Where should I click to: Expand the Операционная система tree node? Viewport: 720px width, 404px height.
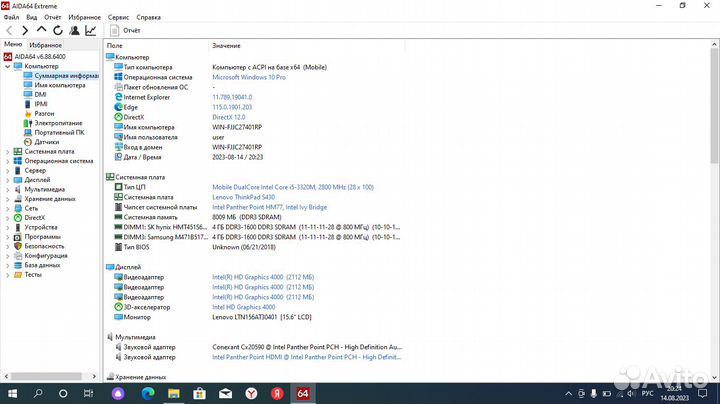pyautogui.click(x=7, y=161)
